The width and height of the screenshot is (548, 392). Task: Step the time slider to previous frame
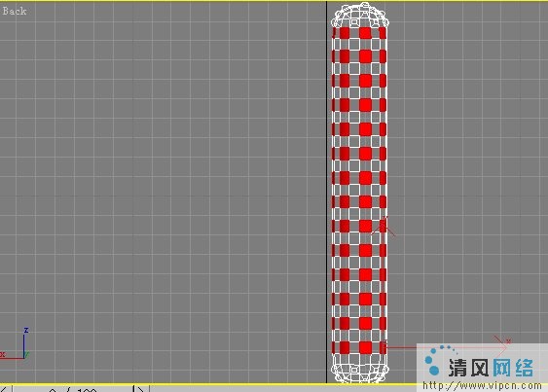[x=5, y=389]
